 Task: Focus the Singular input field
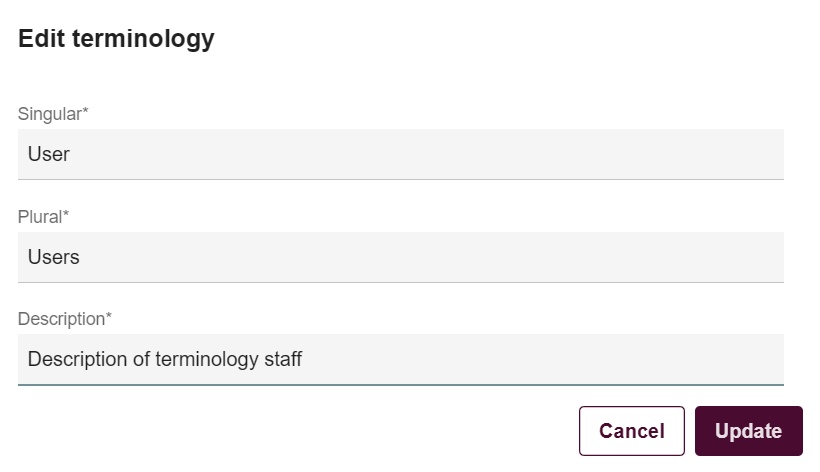(x=400, y=154)
